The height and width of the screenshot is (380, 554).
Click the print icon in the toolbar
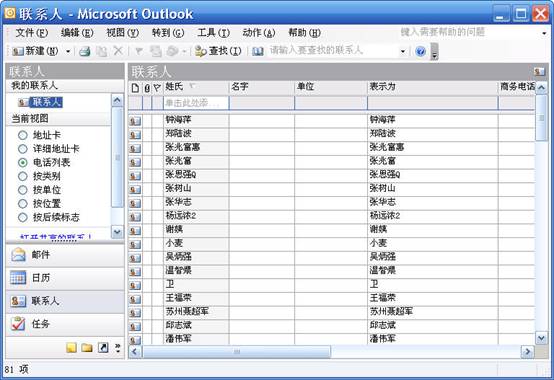point(85,52)
